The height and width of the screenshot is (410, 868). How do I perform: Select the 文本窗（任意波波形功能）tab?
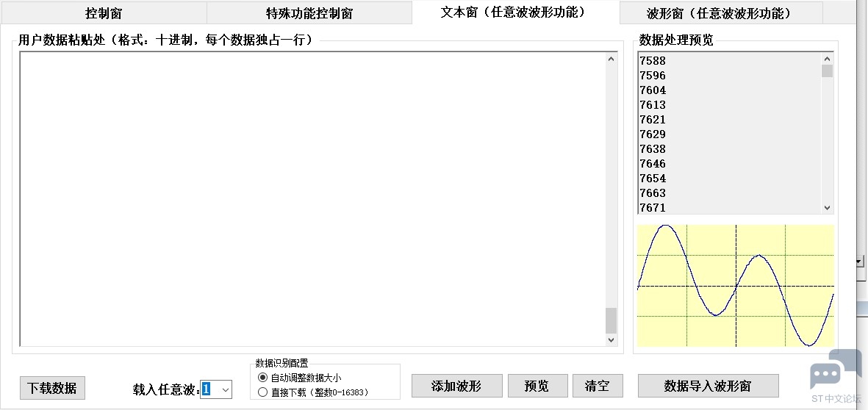pos(514,12)
